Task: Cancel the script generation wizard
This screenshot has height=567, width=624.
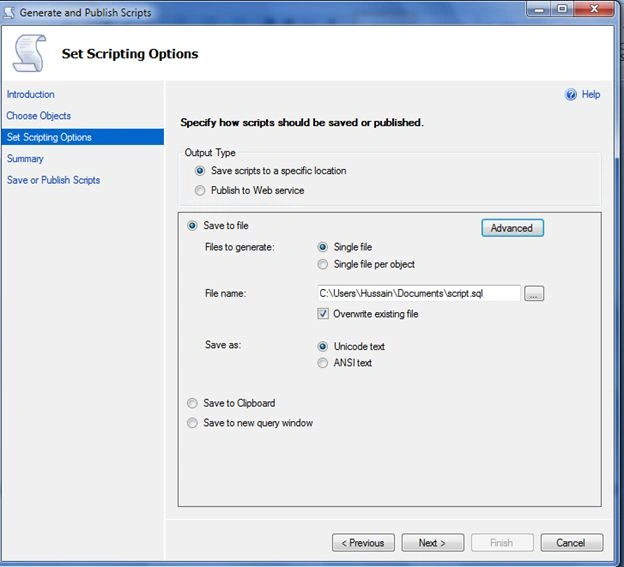Action: (x=571, y=543)
